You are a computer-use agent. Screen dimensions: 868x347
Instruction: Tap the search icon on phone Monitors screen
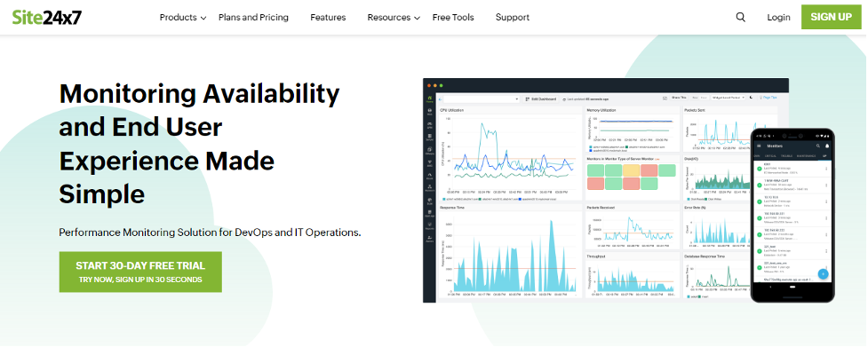tap(817, 146)
